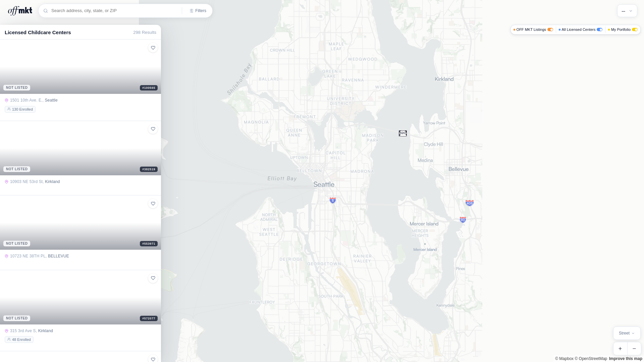Toggle OFF MKT Listings layer
The image size is (644, 362).
550,29
